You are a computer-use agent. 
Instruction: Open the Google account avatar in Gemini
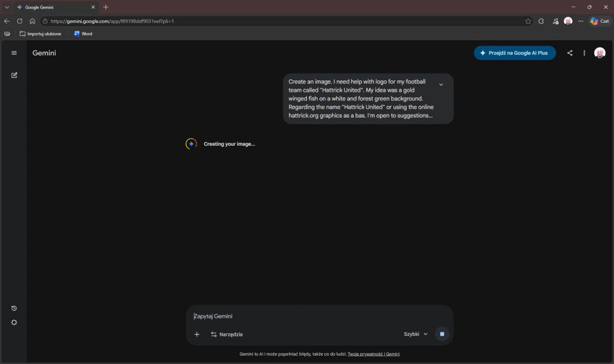600,53
